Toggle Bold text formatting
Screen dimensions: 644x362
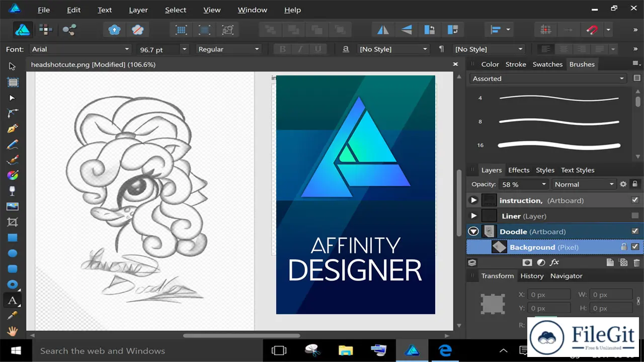(x=283, y=49)
